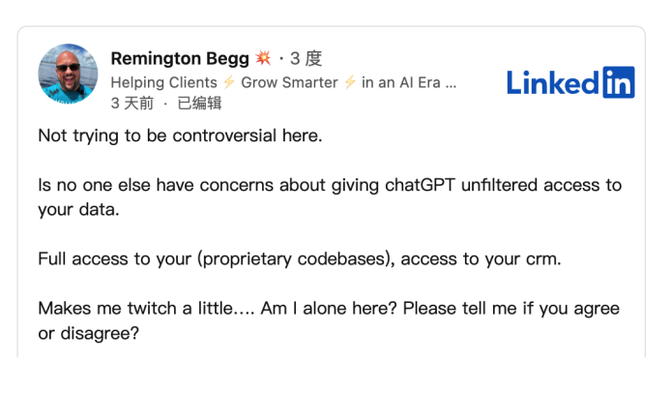
Task: Click the Remington Begg name link
Action: pyautogui.click(x=180, y=59)
